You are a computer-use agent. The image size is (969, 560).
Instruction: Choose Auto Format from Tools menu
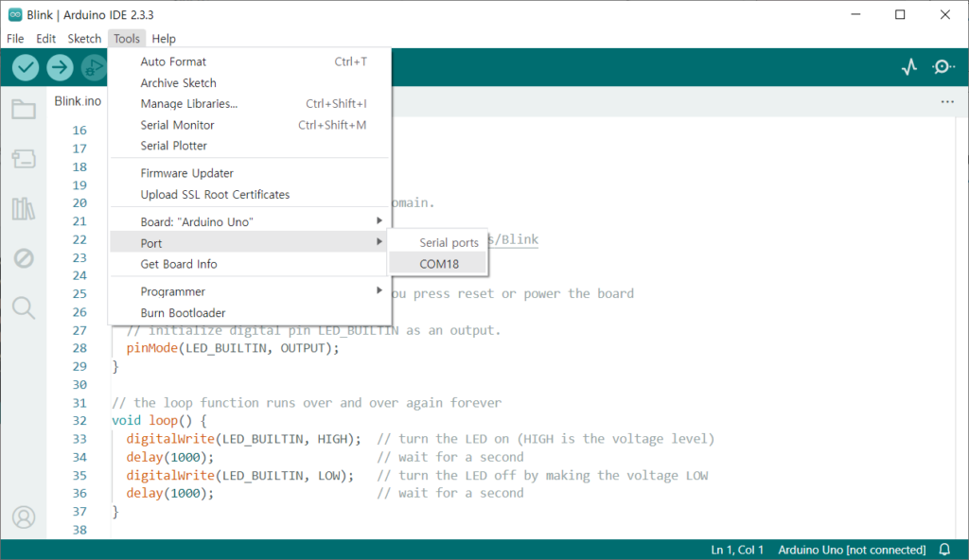click(x=250, y=61)
